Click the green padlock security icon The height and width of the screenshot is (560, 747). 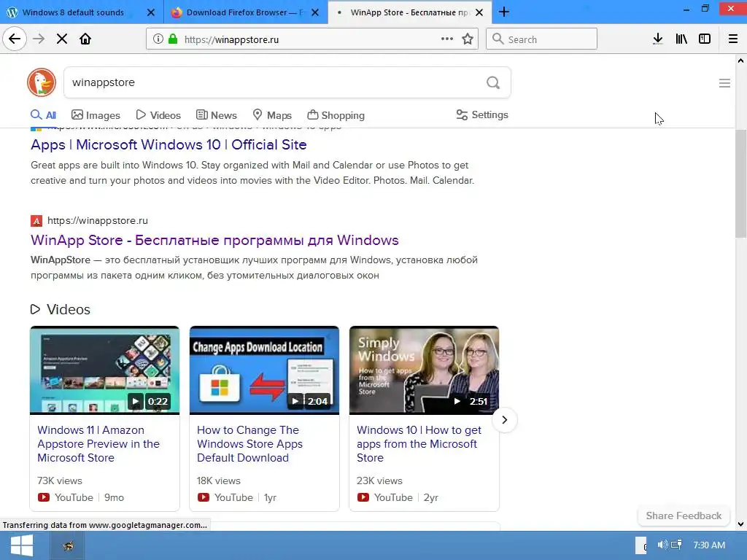pos(173,39)
